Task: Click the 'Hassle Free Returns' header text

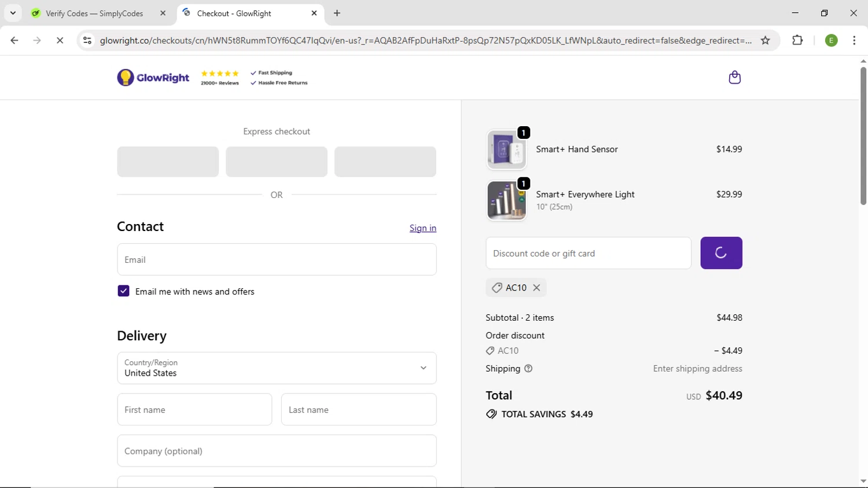Action: pos(283,83)
